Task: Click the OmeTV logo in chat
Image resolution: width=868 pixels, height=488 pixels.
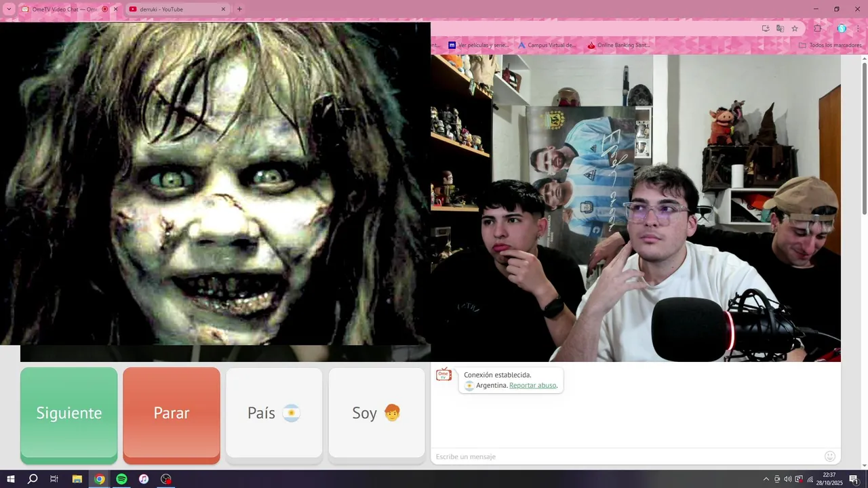Action: tap(443, 374)
